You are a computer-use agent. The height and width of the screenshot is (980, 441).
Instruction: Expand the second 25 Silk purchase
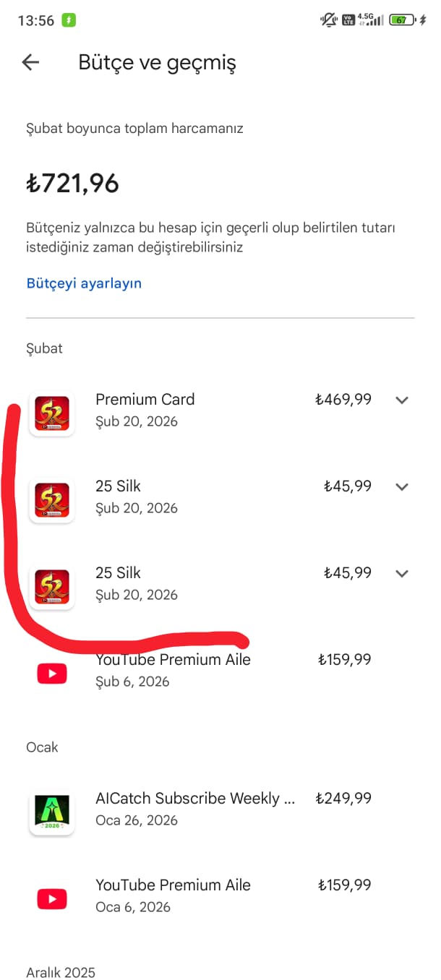pyautogui.click(x=403, y=573)
